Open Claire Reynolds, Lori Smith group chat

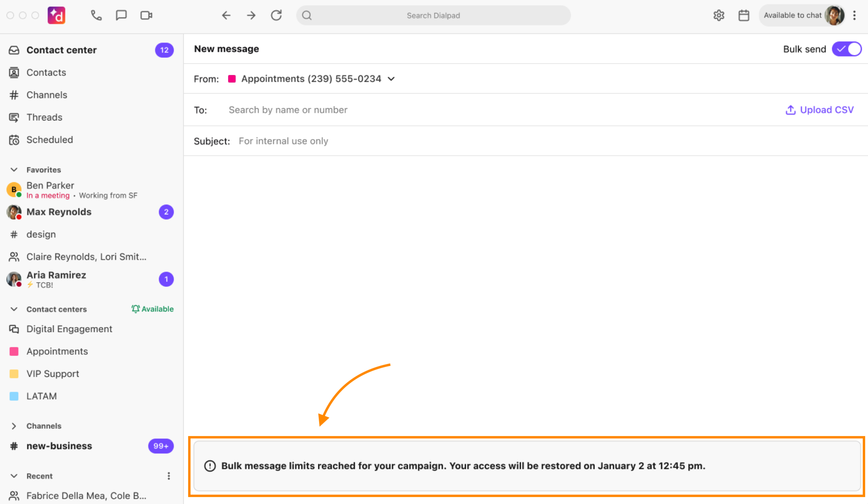pos(92,257)
